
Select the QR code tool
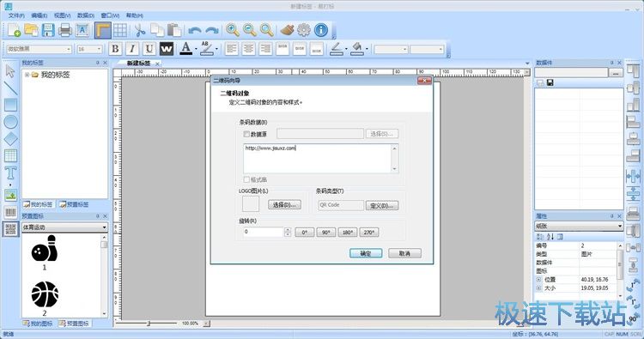coord(10,229)
